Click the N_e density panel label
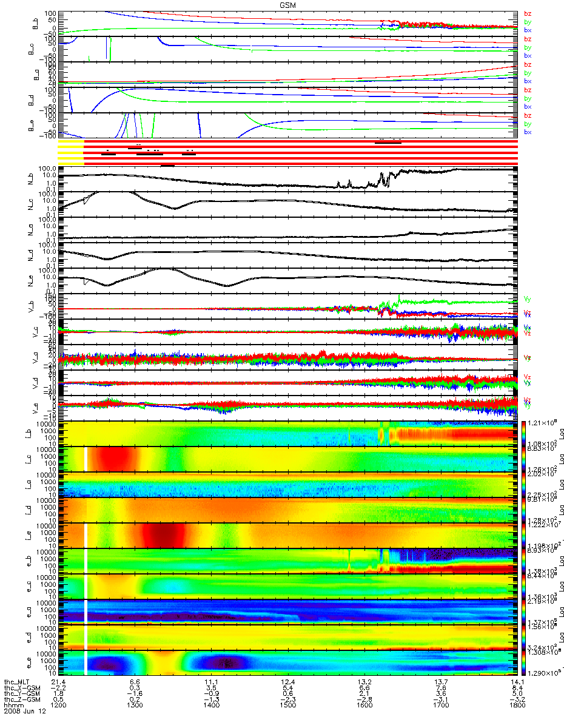 point(29,281)
